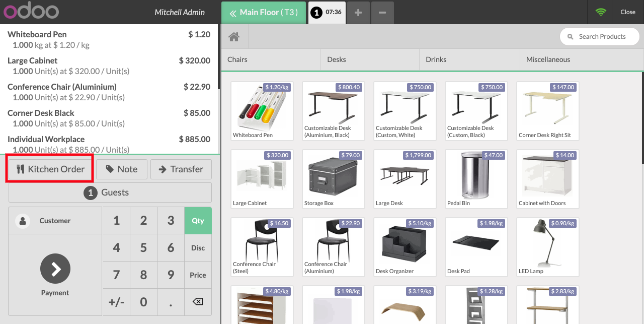Image resolution: width=644 pixels, height=324 pixels.
Task: Open the Kitchen Order button
Action: click(50, 169)
